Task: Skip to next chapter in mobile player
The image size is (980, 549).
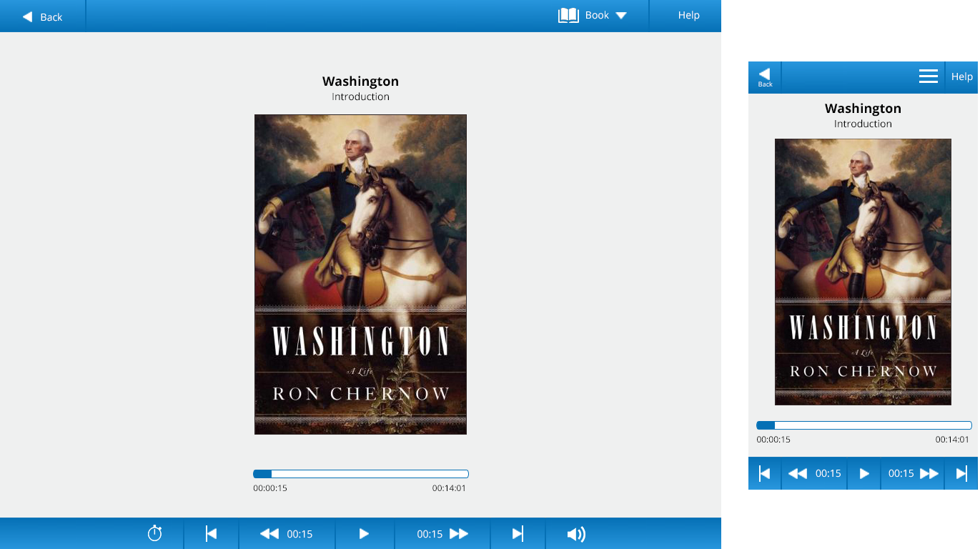Action: pos(961,473)
